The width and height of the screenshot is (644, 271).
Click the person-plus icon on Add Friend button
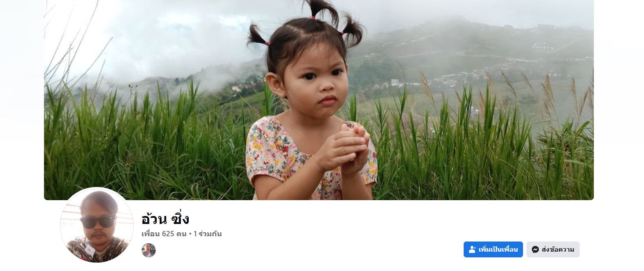point(472,249)
